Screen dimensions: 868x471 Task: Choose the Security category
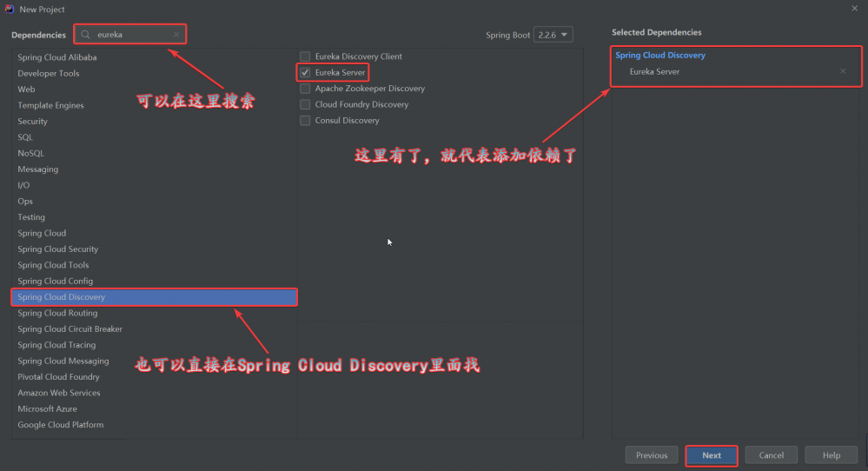154,121
